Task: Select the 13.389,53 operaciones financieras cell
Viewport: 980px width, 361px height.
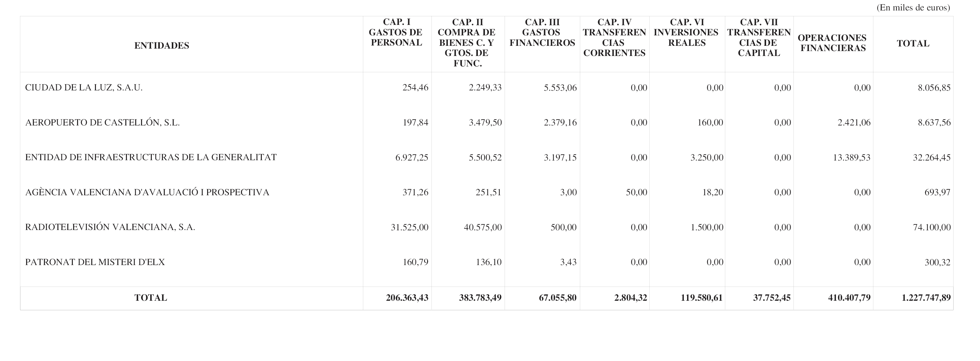Action: pyautogui.click(x=852, y=158)
